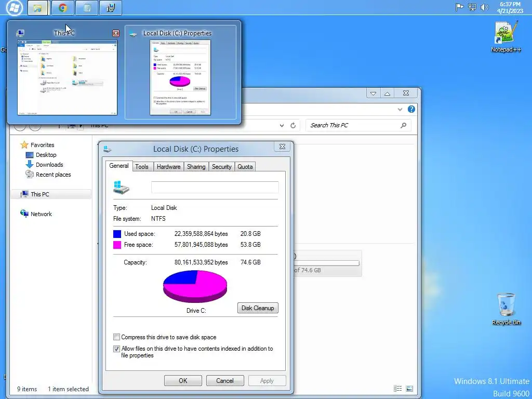Click the search magnifier icon

point(403,125)
